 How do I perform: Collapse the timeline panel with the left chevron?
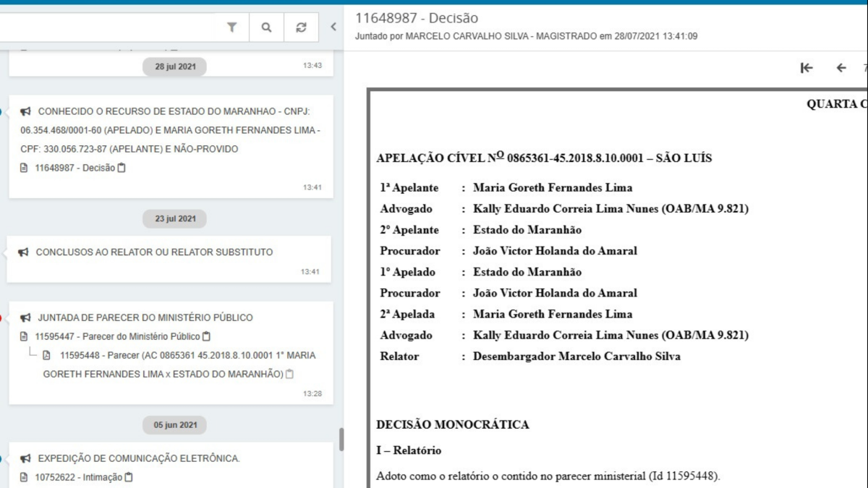pyautogui.click(x=333, y=27)
